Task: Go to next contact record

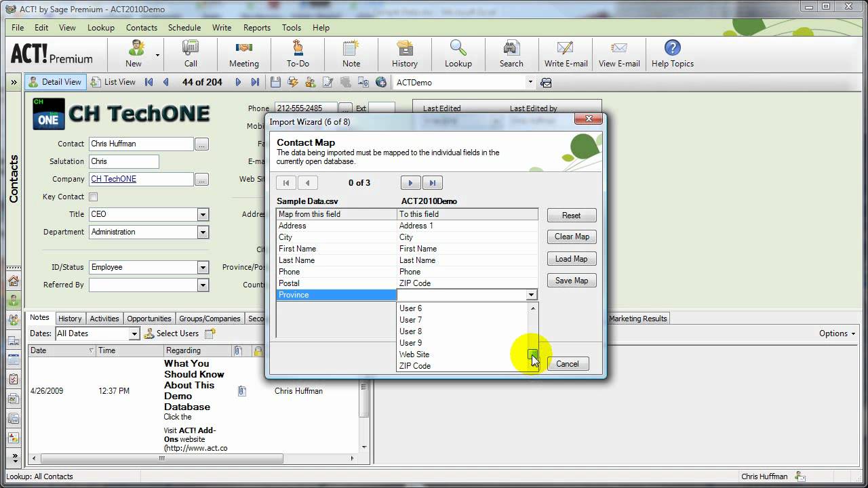Action: 238,82
